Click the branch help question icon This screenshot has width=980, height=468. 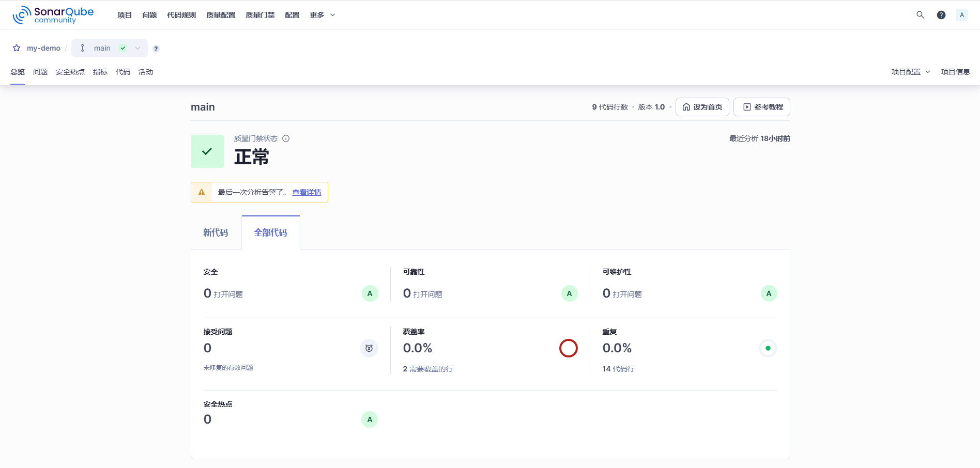coord(156,49)
